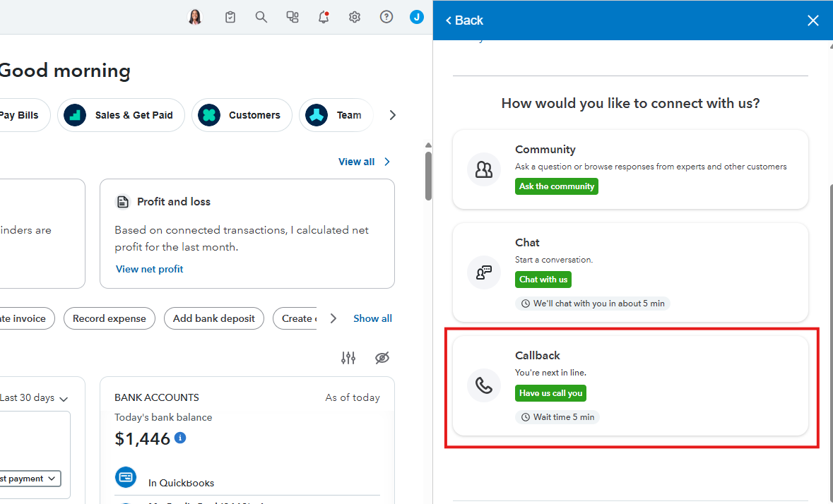Open the settings gear icon
833x504 pixels.
355,18
